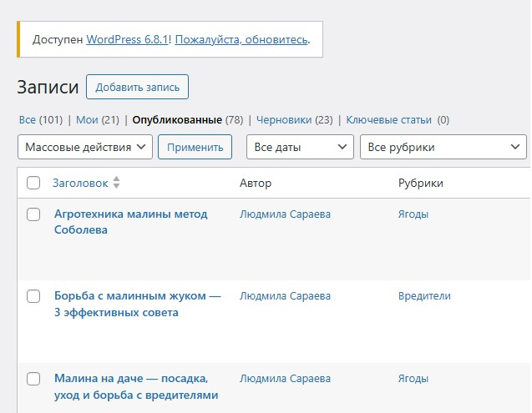This screenshot has height=413, width=532.
Task: Select the 'Опубликованные' filter
Action: click(177, 119)
